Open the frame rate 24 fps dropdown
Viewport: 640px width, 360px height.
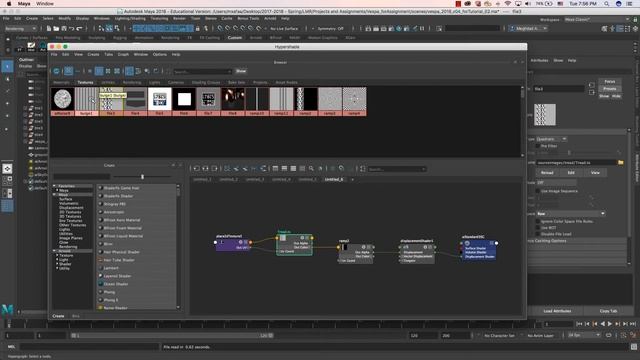coord(584,335)
